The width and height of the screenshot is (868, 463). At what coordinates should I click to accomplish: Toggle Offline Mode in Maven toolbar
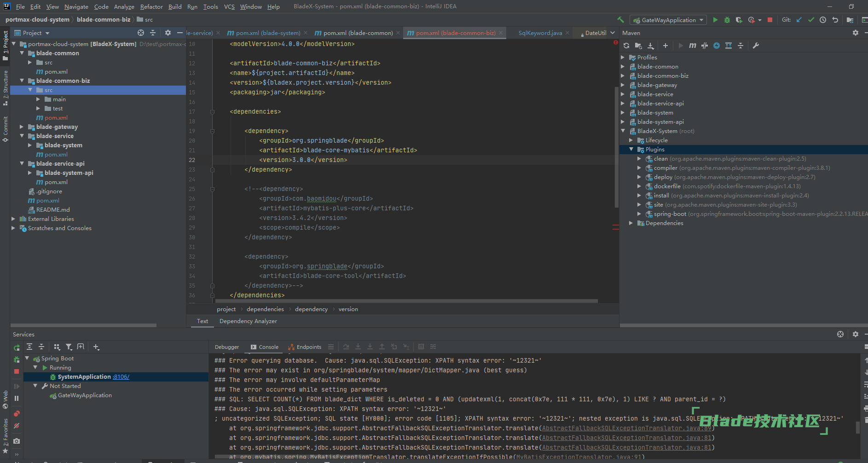pos(705,46)
